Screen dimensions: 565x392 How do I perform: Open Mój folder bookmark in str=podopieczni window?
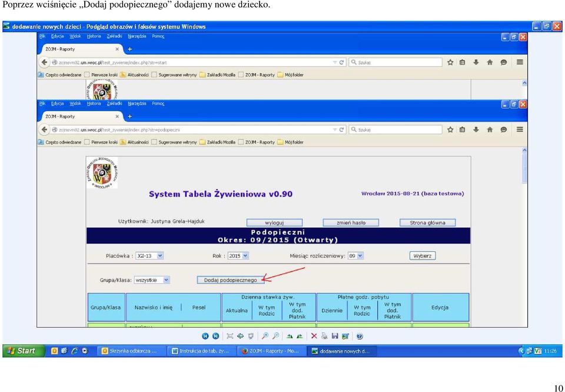point(290,142)
